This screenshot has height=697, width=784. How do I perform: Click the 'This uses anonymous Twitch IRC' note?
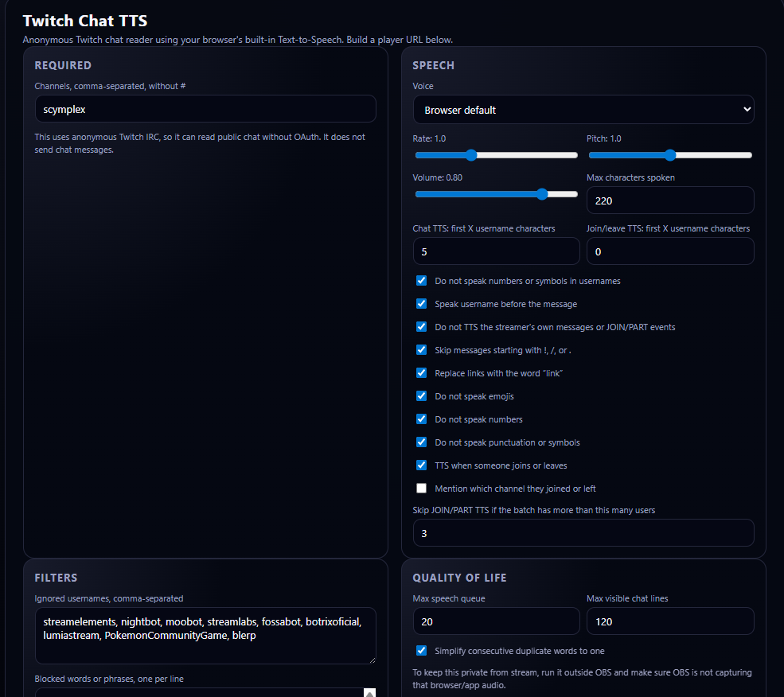(x=200, y=143)
